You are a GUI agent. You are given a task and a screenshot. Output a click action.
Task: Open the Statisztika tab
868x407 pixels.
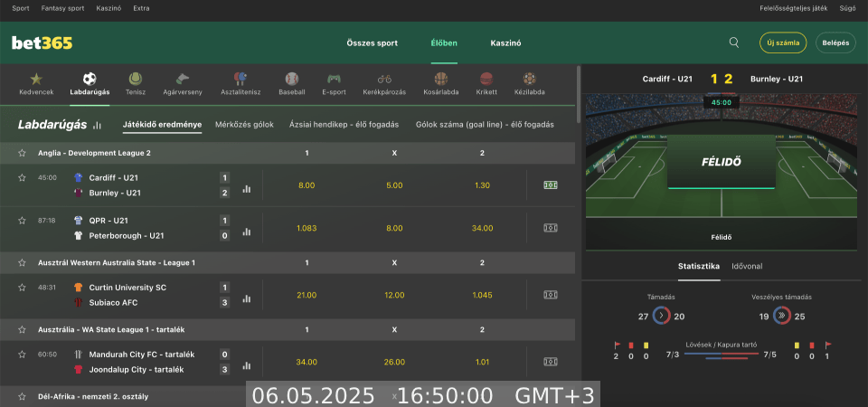699,266
